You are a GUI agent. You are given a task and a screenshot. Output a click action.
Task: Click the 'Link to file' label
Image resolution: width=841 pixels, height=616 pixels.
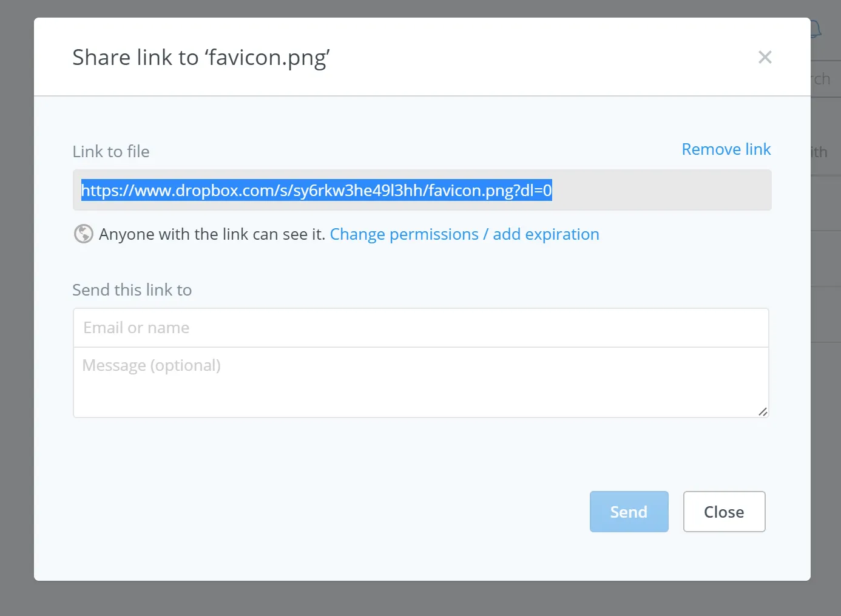(x=111, y=152)
